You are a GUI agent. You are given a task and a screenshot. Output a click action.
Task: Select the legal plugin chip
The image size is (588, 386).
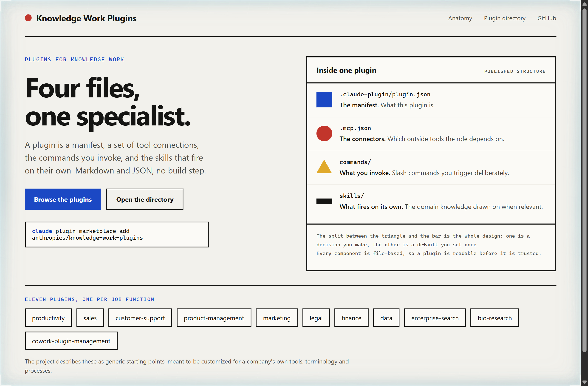pyautogui.click(x=316, y=318)
